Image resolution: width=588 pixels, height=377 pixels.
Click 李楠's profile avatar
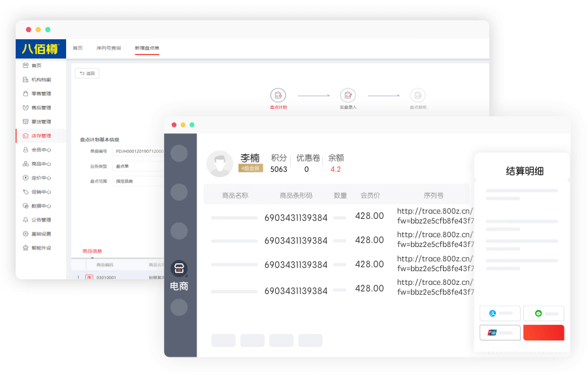tap(220, 164)
